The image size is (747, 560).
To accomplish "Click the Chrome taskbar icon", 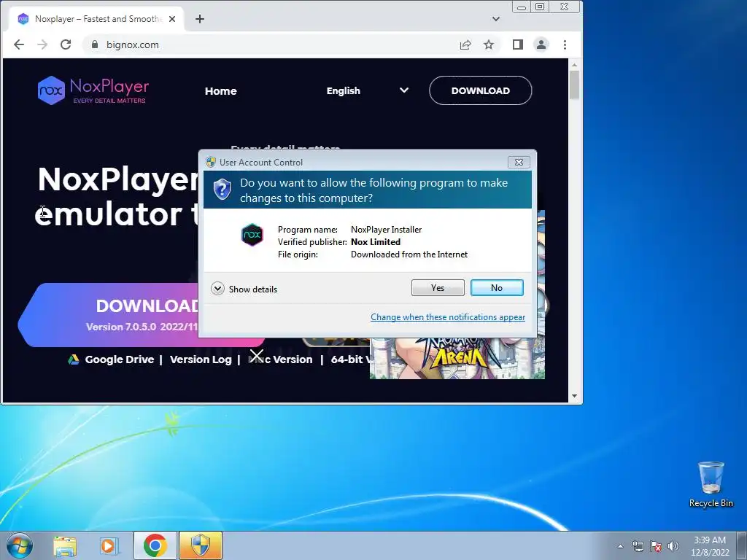I will [155, 545].
